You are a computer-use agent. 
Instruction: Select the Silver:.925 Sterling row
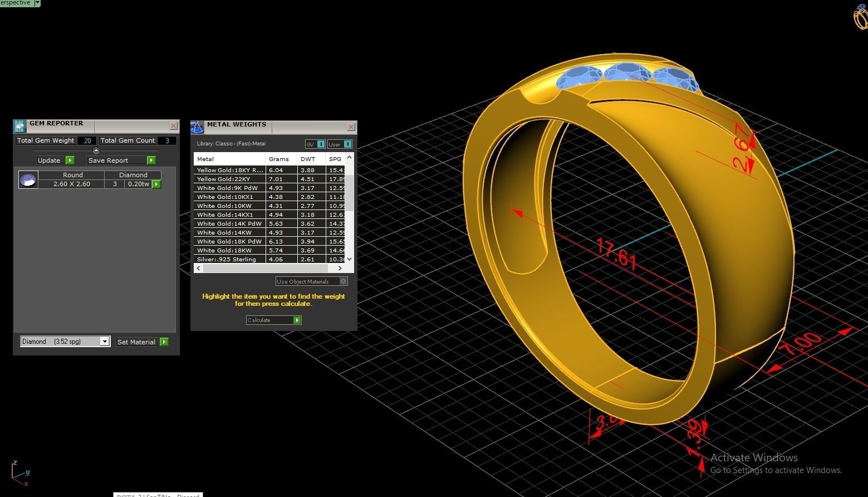(270, 259)
